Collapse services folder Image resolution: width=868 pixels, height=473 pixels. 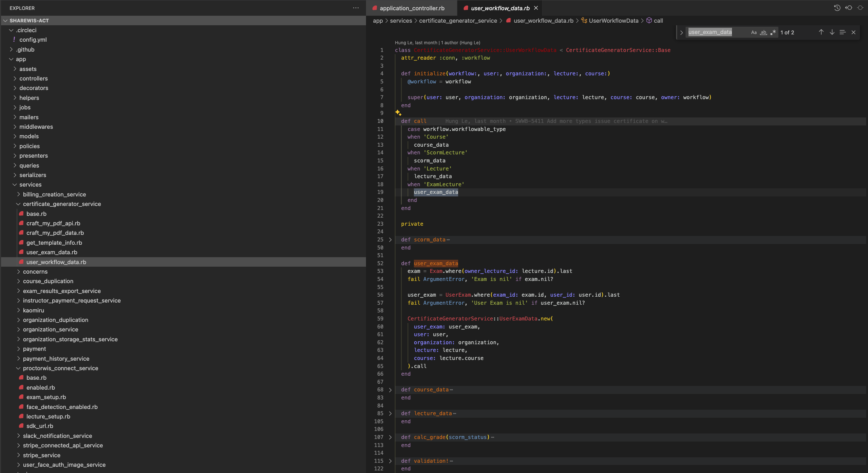pyautogui.click(x=184, y=184)
